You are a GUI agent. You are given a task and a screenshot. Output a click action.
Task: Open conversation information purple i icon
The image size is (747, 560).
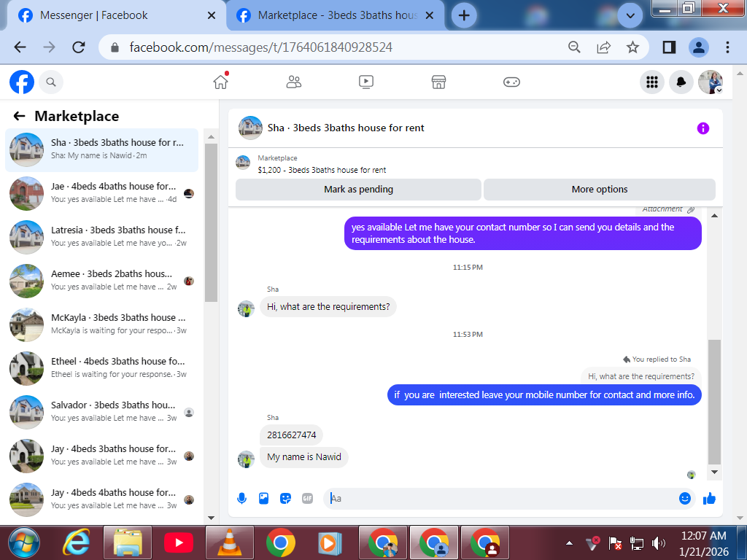703,128
